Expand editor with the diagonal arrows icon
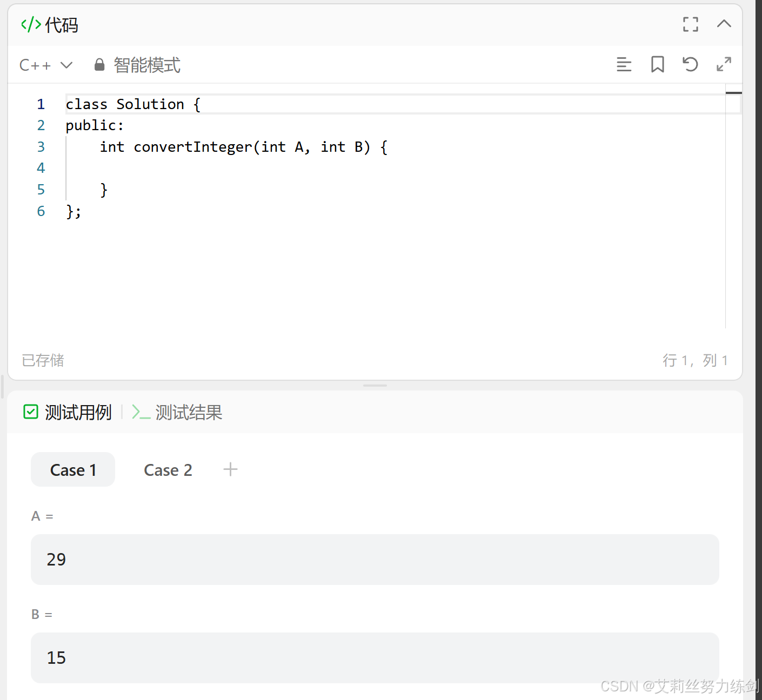Screen dimensions: 762x700 (724, 64)
